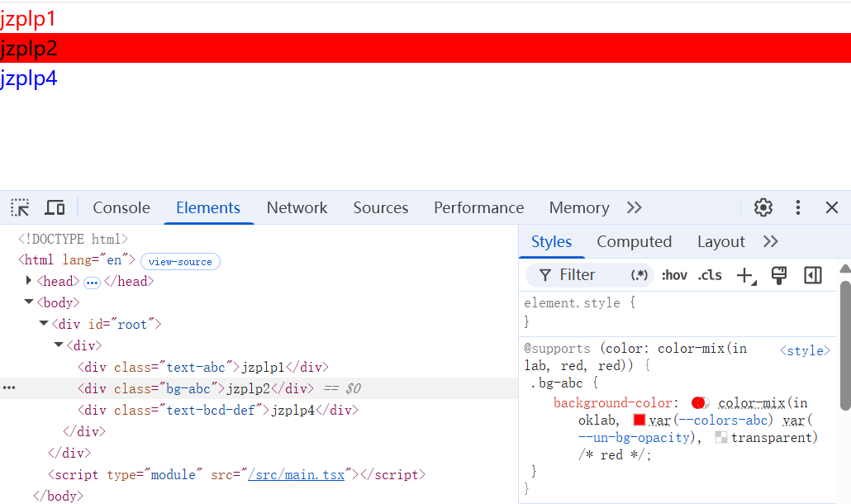Click the <!DOCTYPE html> row
The image size is (851, 504).
74,239
